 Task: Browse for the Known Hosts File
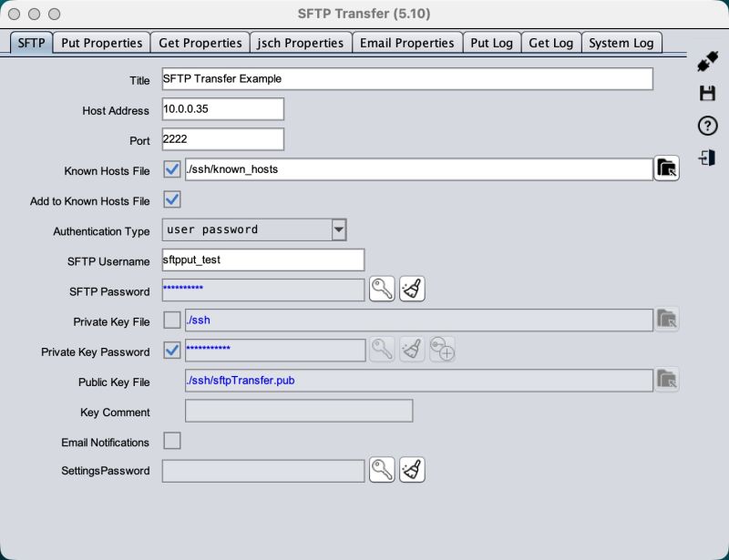(667, 168)
